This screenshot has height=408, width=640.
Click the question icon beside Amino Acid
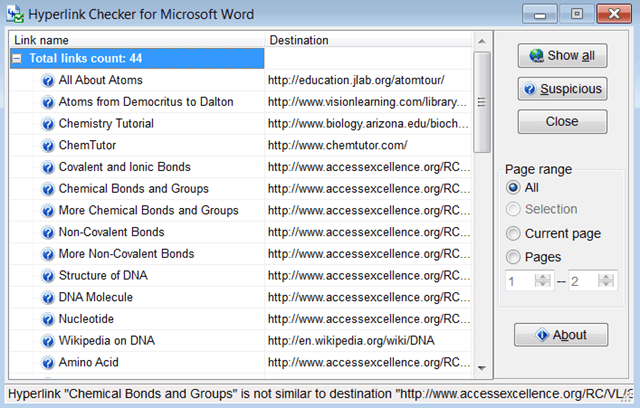pyautogui.click(x=48, y=362)
